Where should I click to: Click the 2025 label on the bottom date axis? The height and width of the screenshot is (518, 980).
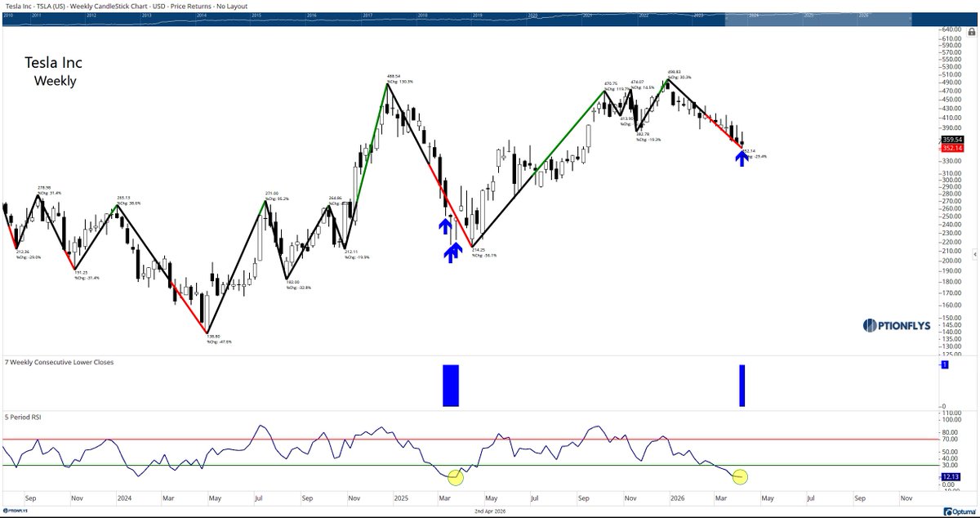[399, 497]
